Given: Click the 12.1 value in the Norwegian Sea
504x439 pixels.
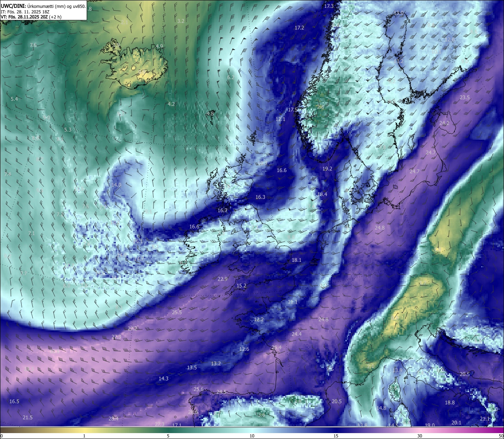Looking at the screenshot, I should (x=280, y=119).
